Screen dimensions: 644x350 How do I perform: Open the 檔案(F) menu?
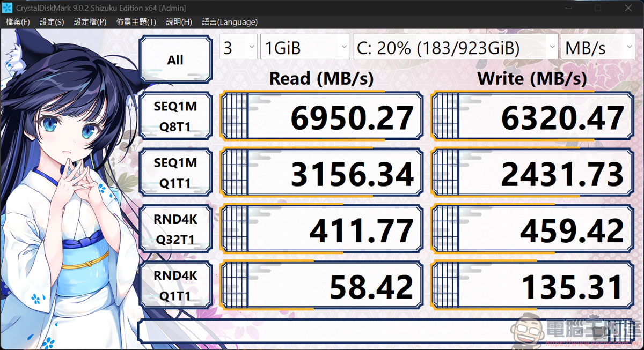click(17, 22)
